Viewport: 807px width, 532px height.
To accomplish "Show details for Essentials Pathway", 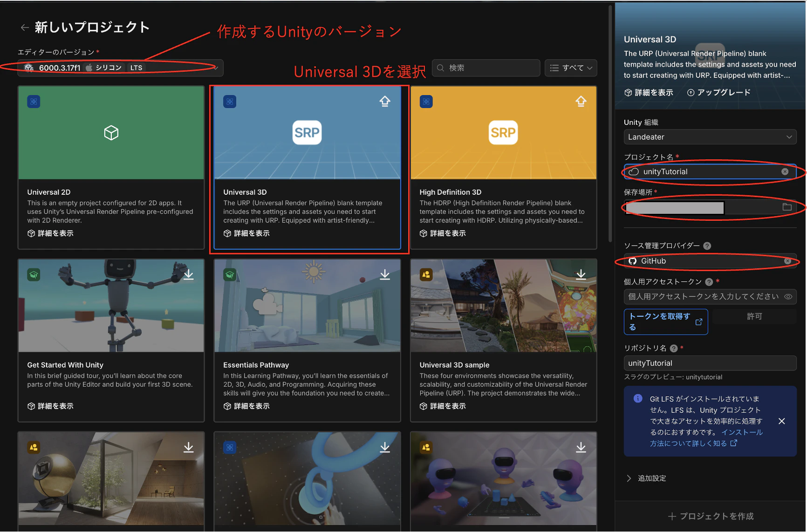I will pyautogui.click(x=246, y=406).
